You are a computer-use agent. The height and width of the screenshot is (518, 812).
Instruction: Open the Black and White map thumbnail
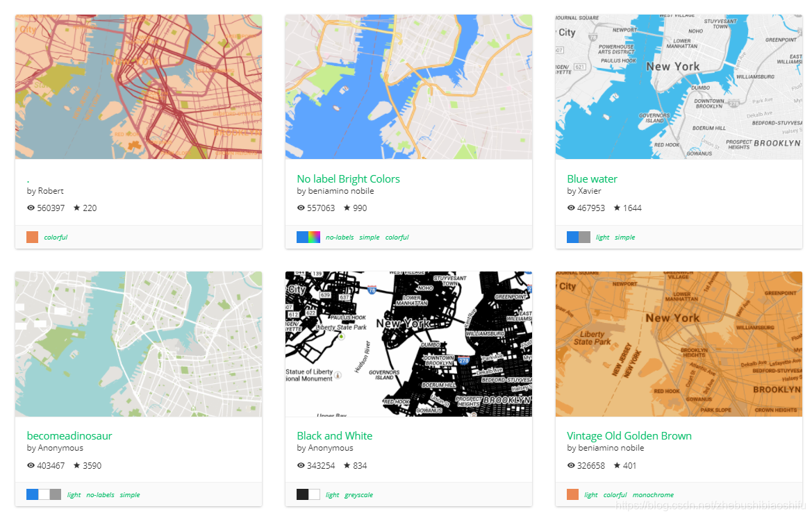pos(408,344)
